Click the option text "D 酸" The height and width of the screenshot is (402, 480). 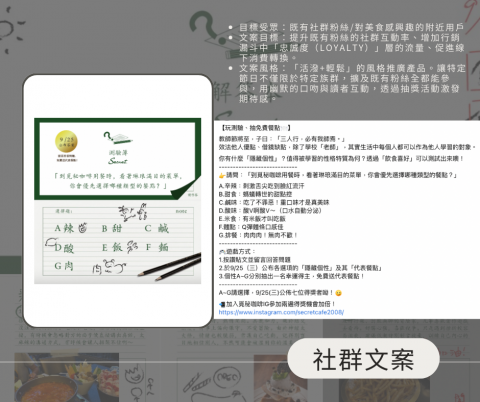[64, 248]
